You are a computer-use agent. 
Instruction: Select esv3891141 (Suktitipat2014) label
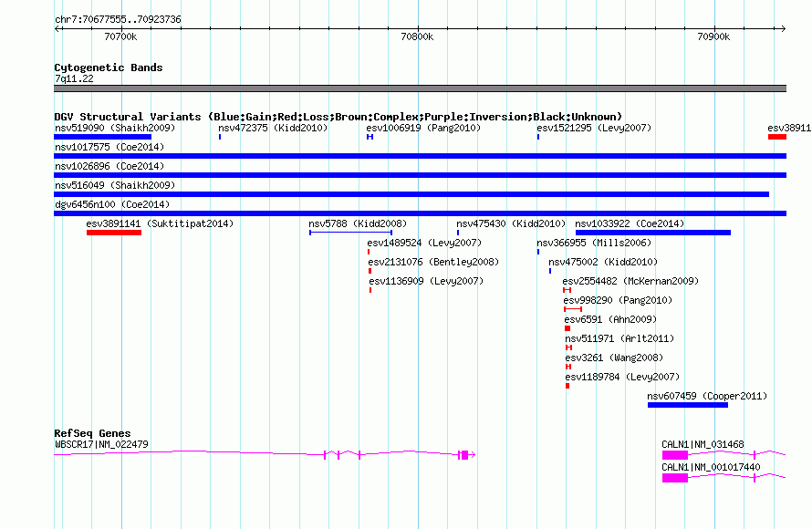[x=160, y=223]
